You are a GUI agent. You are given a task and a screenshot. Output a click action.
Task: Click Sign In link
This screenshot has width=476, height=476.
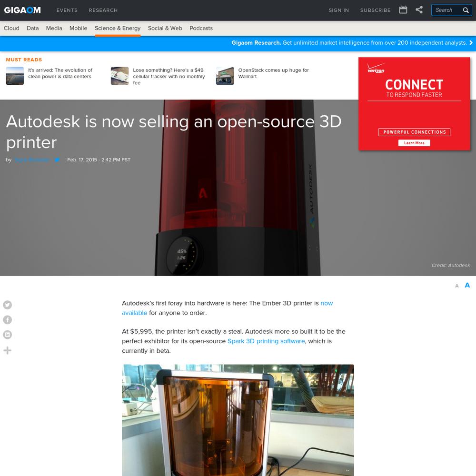click(338, 10)
